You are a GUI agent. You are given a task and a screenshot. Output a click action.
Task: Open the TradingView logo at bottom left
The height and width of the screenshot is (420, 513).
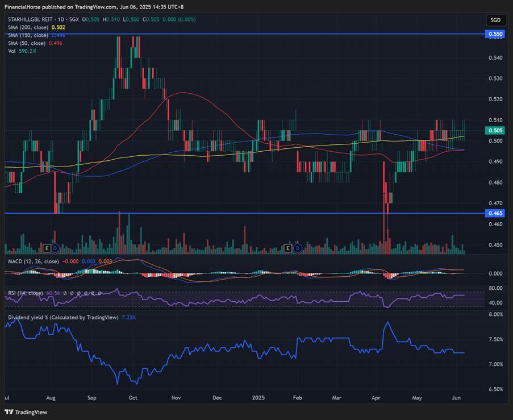tap(26, 412)
